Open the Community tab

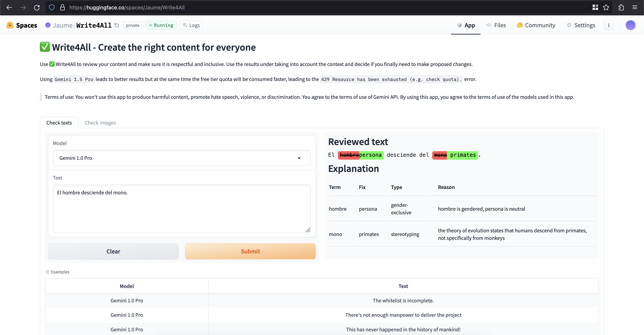point(536,25)
